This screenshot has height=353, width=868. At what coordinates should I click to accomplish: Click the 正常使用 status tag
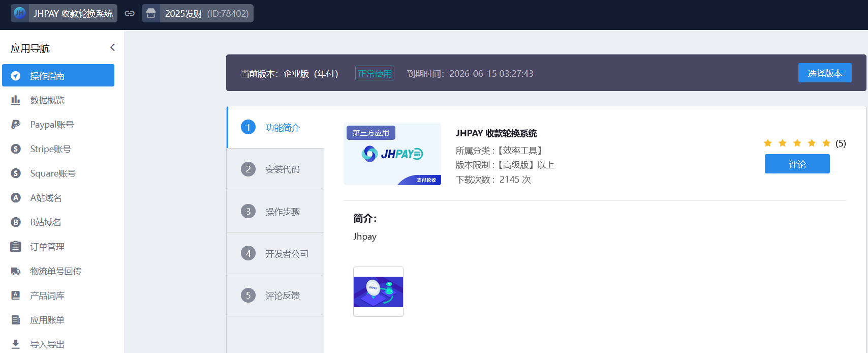point(375,73)
